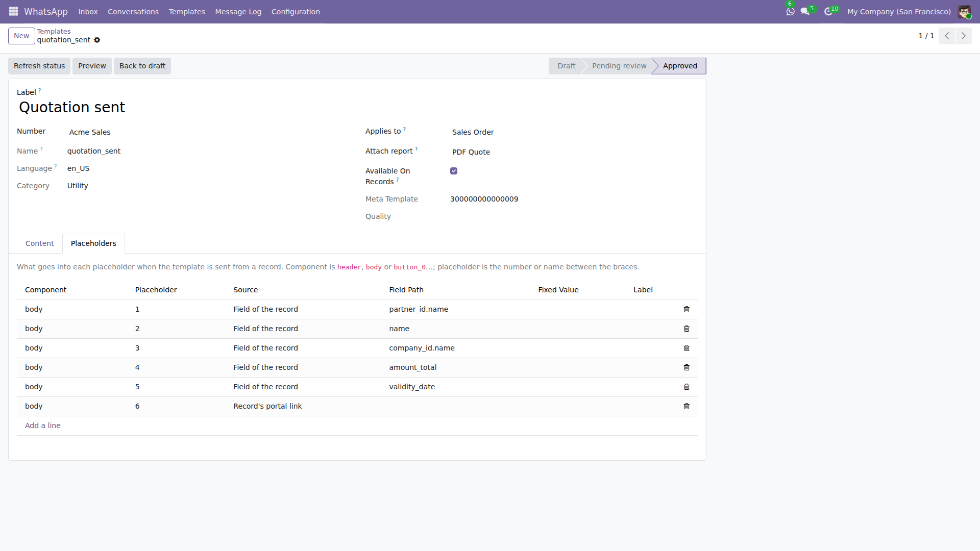The height and width of the screenshot is (551, 980).
Task: Go to previous record arrow
Action: tap(947, 36)
